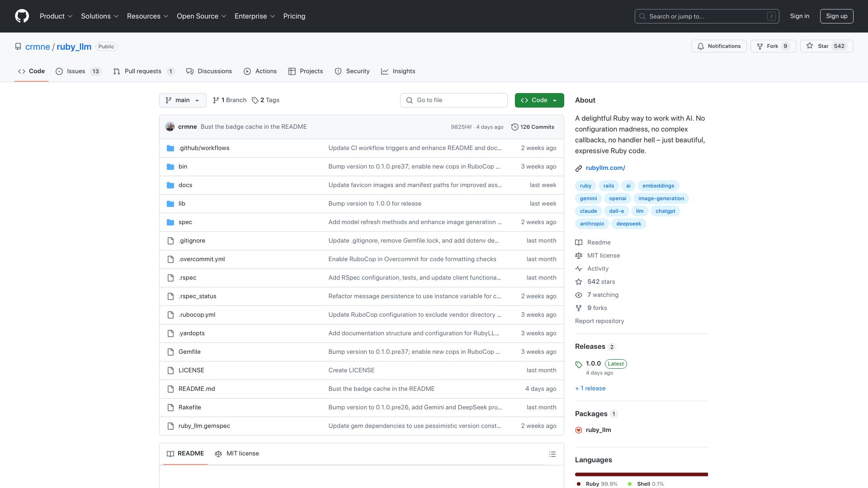The width and height of the screenshot is (868, 488).
Task: Open the + 1 release link
Action: [590, 389]
